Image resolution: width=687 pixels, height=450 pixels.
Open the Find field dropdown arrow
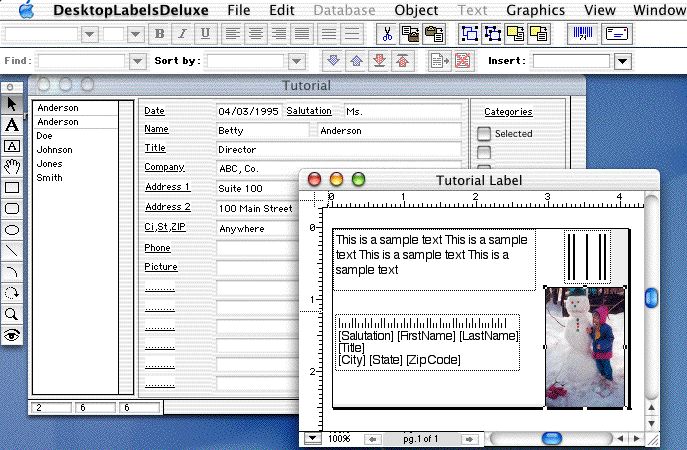tap(137, 61)
